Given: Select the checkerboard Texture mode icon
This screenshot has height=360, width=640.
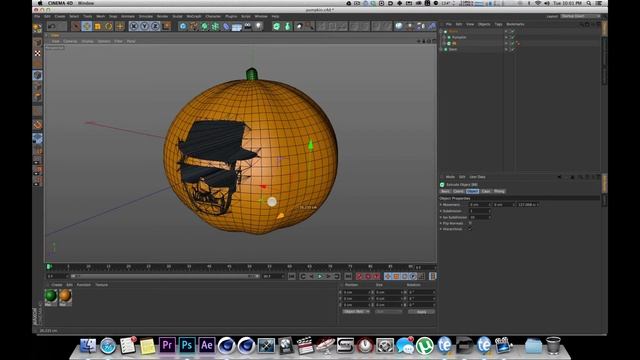Looking at the screenshot, I should pos(37,53).
